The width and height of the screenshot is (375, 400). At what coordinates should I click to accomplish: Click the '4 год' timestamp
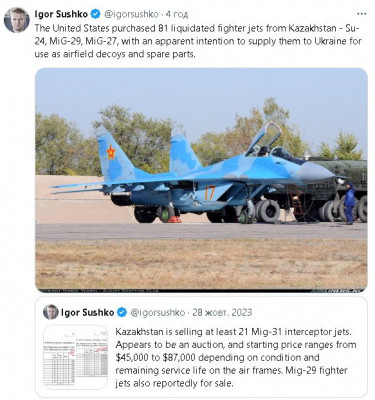pyautogui.click(x=177, y=14)
